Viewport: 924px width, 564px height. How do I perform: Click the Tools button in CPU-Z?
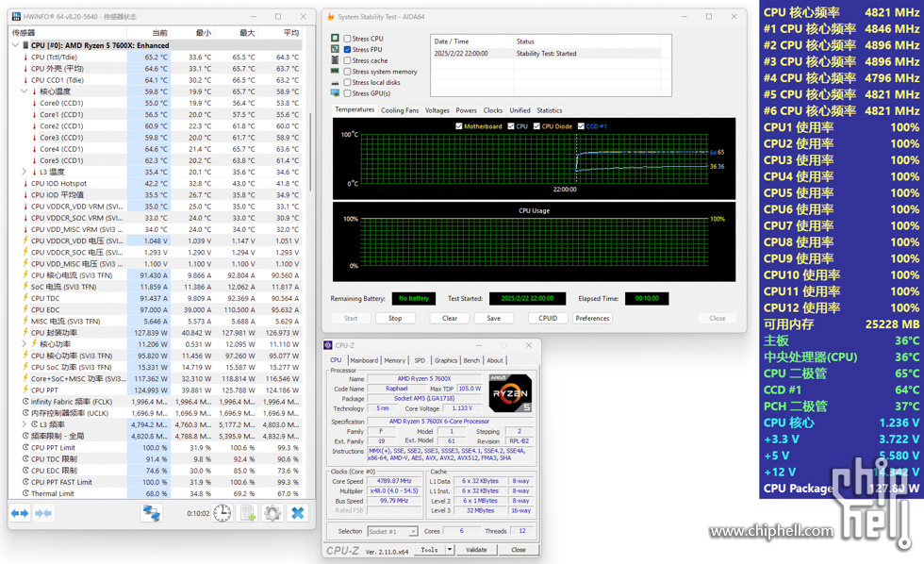point(429,549)
